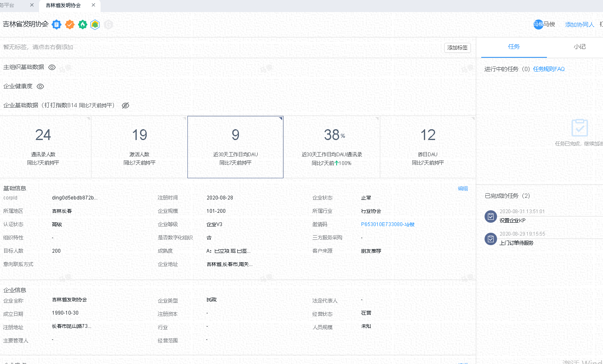The height and width of the screenshot is (364, 603).
Task: Select the 38% DAU/通讯录 stat card
Action: point(332,147)
